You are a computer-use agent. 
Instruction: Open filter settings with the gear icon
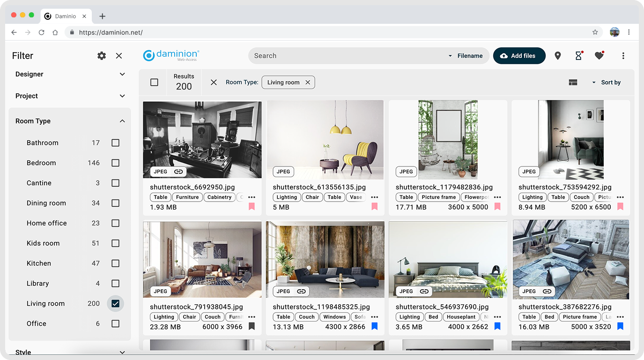[101, 55]
